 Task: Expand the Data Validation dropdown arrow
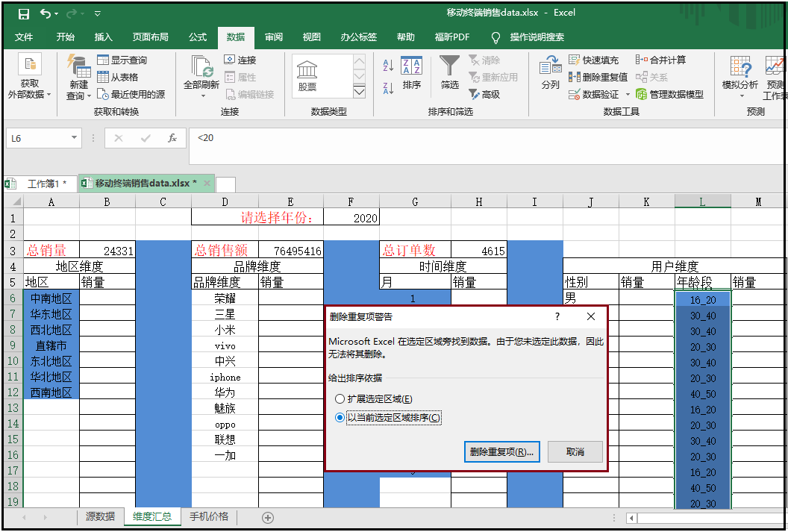tap(628, 95)
